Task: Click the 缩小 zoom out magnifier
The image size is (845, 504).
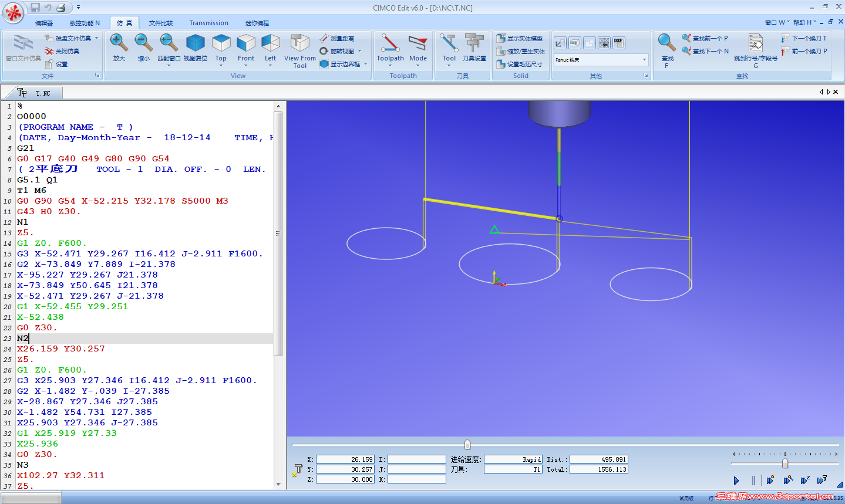Action: pos(144,47)
